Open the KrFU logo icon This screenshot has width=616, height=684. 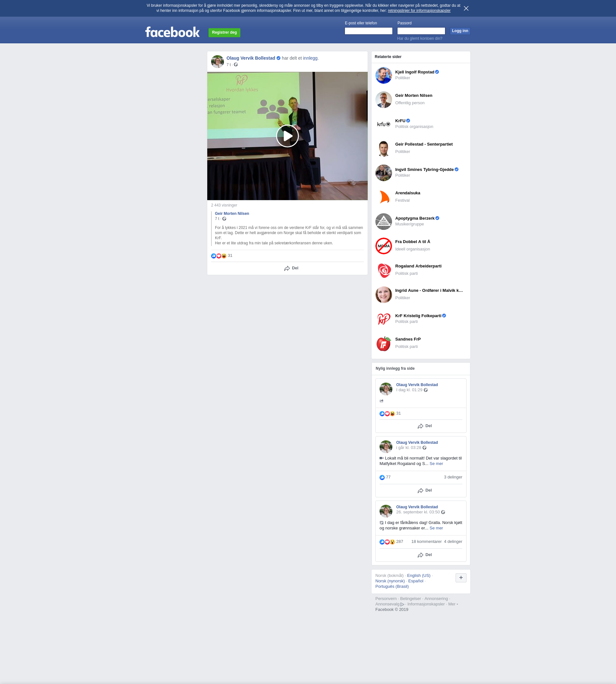pyautogui.click(x=383, y=124)
